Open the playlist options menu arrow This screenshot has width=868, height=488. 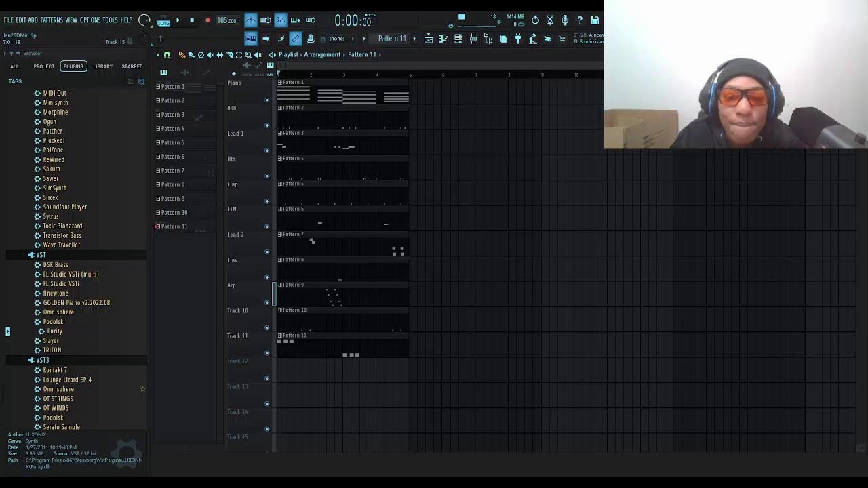coord(157,55)
